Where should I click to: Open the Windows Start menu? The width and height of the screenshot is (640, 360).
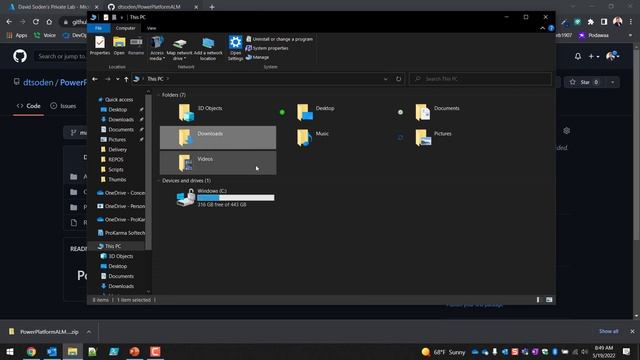10,352
